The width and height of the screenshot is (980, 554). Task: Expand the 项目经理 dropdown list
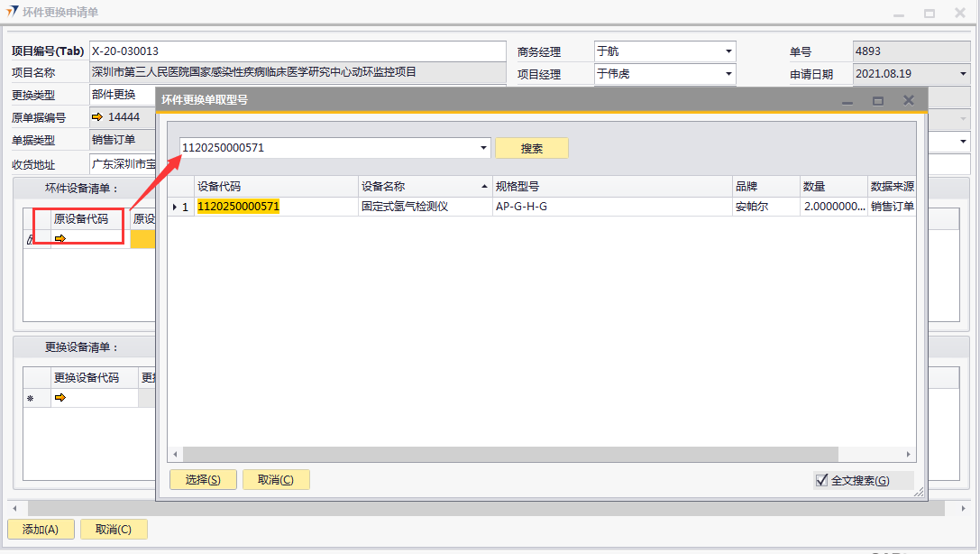[x=728, y=74]
